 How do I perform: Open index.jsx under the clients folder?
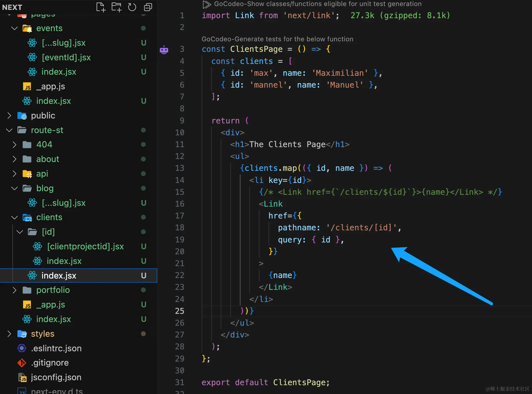[58, 276]
